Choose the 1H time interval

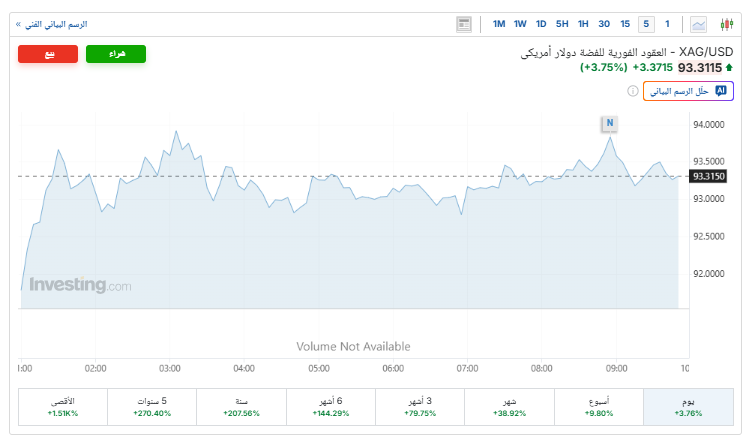583,24
